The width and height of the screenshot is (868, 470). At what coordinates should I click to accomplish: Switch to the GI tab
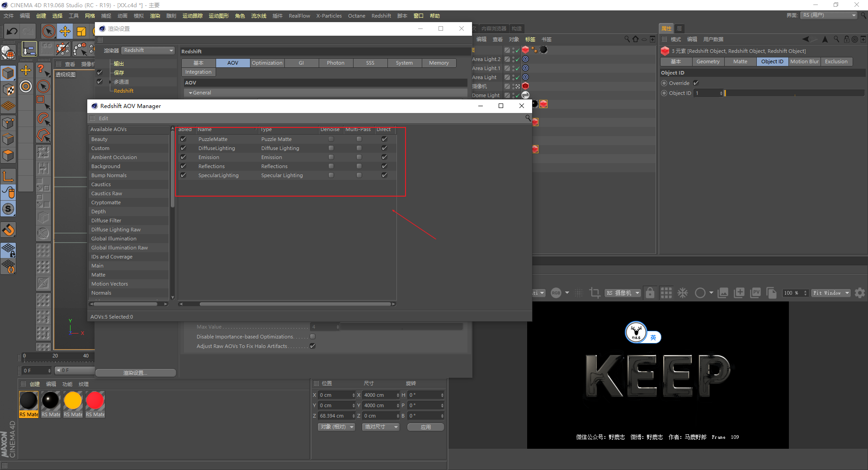(x=301, y=63)
